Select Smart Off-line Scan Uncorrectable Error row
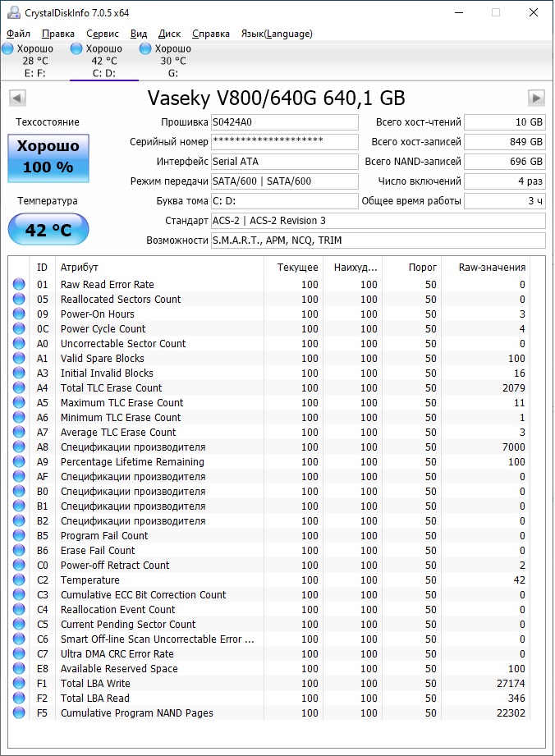The image size is (555, 756). 157,639
